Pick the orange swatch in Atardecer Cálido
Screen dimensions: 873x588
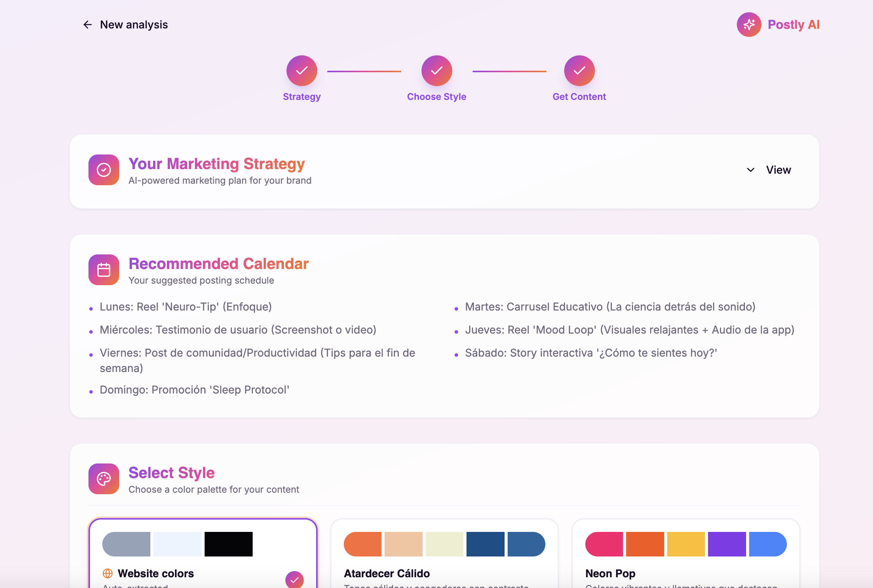pyautogui.click(x=363, y=544)
